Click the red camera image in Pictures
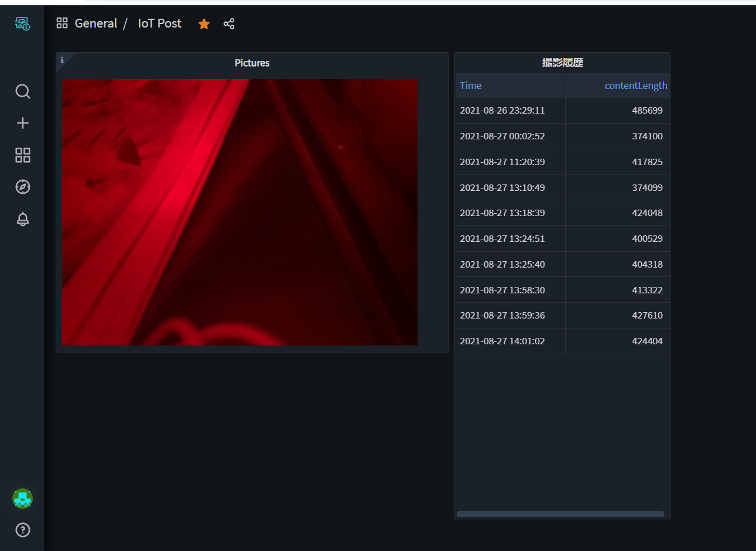 (240, 212)
